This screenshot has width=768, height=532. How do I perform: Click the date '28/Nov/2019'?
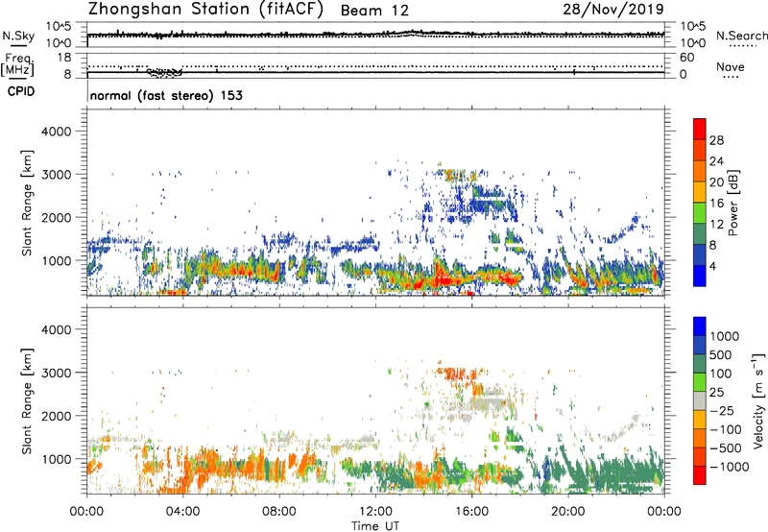[613, 10]
